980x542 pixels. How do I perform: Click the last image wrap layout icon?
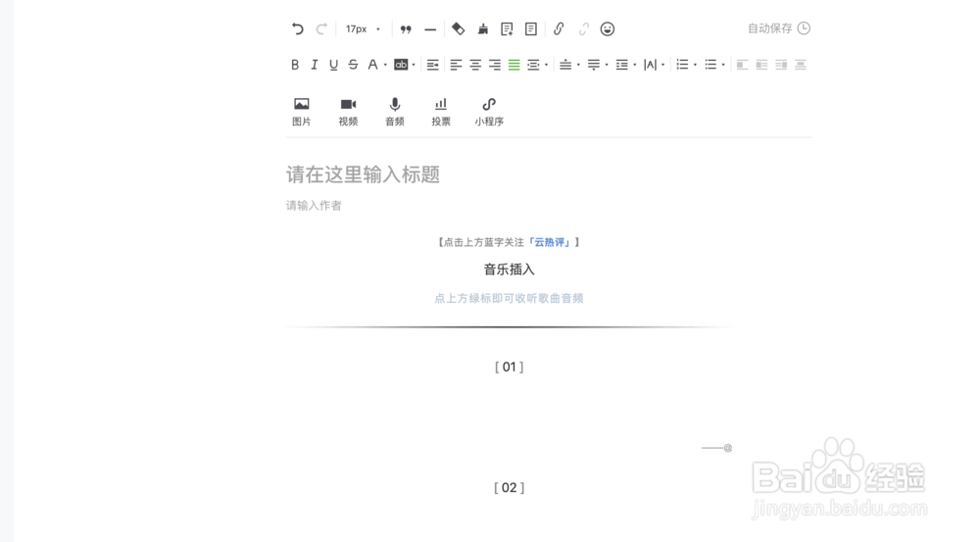(x=800, y=65)
